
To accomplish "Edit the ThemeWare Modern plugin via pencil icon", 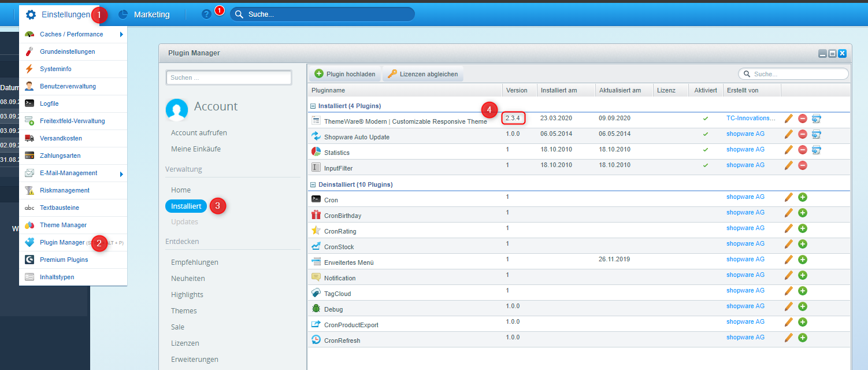I will click(x=788, y=119).
